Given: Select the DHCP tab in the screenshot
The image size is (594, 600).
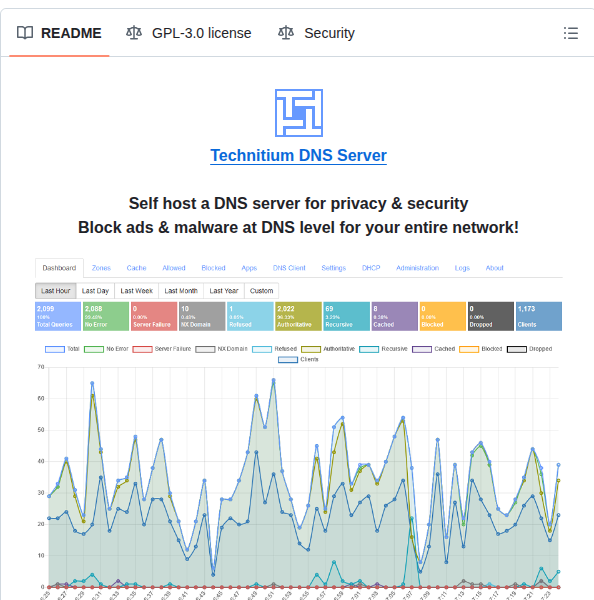Looking at the screenshot, I should [x=371, y=268].
